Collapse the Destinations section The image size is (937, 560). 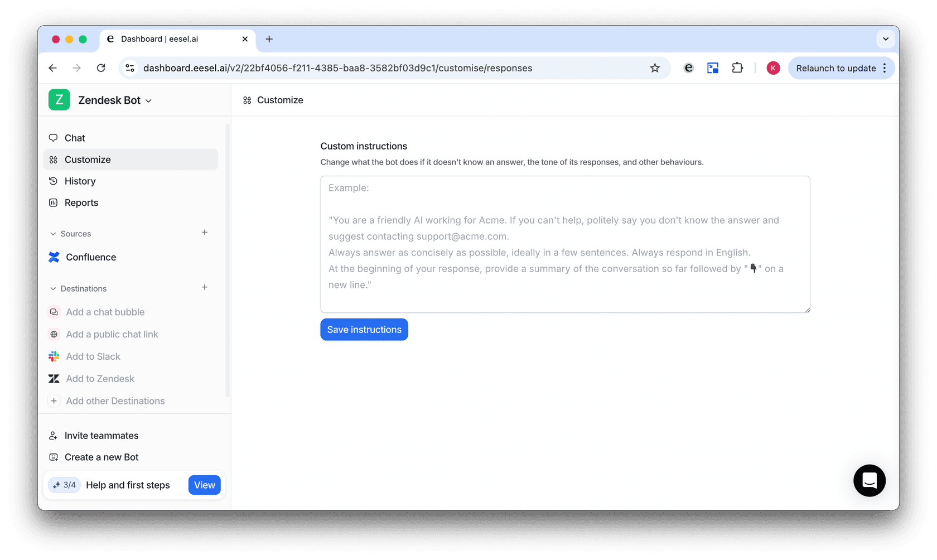point(54,288)
